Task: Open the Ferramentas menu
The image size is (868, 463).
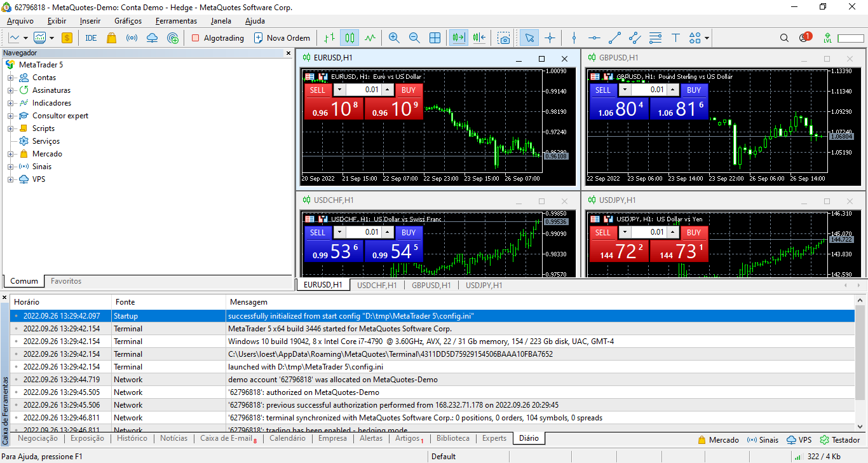Action: point(176,20)
